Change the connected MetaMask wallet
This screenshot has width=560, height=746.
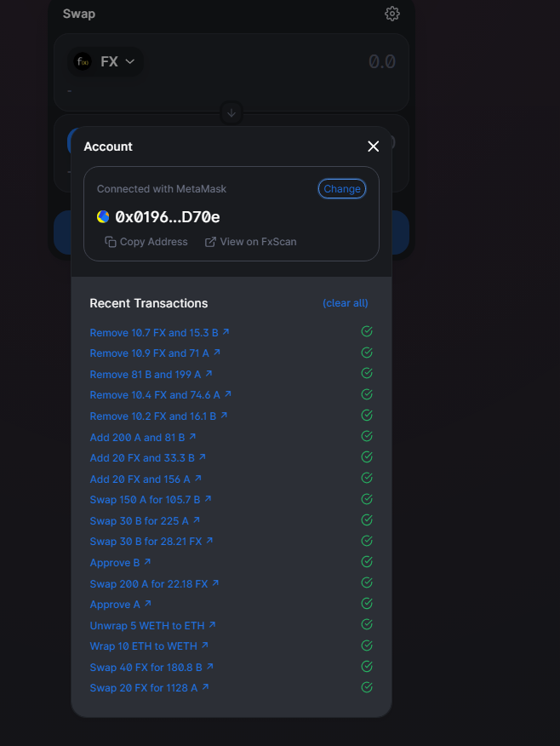pyautogui.click(x=342, y=189)
